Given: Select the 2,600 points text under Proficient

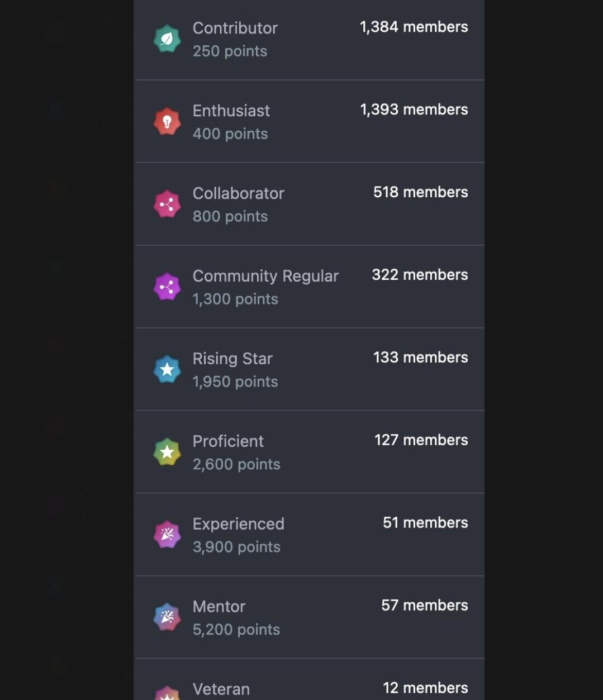Looking at the screenshot, I should pos(236,464).
